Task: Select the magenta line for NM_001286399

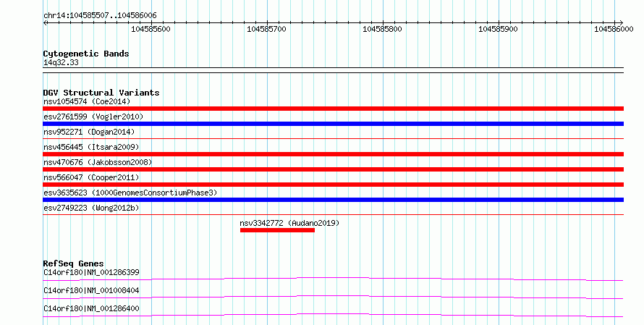Action: pos(333,279)
